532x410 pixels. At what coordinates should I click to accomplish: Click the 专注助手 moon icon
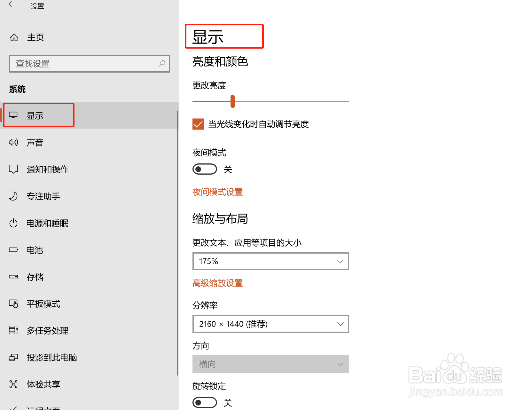13,196
